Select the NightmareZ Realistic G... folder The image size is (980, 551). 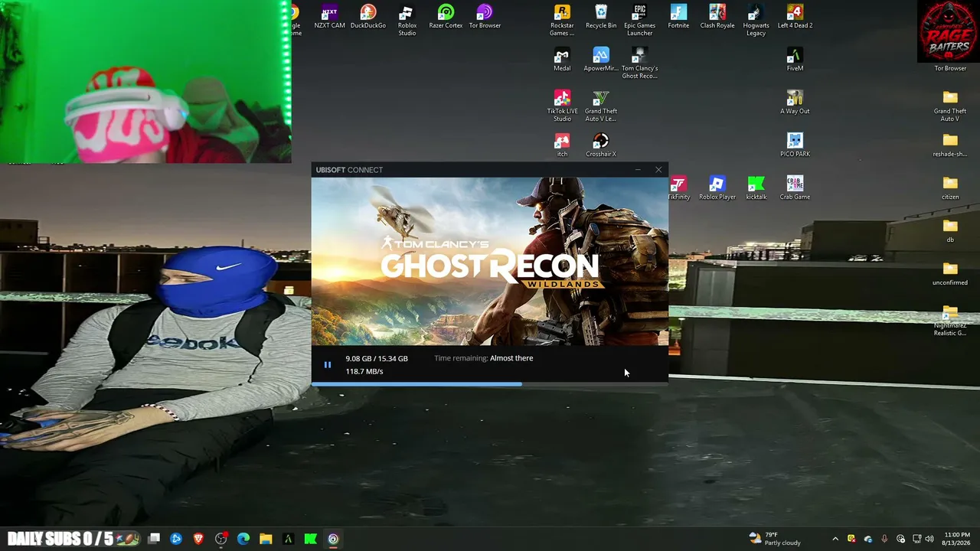click(950, 321)
